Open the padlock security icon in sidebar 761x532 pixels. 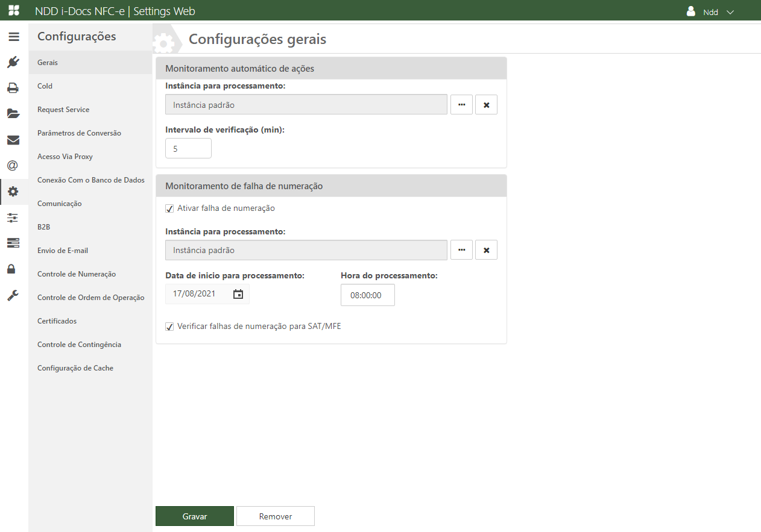13,269
